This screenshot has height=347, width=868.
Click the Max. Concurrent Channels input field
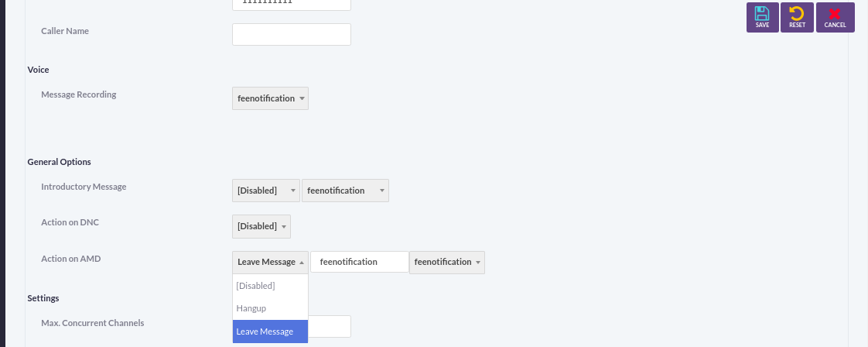[329, 327]
